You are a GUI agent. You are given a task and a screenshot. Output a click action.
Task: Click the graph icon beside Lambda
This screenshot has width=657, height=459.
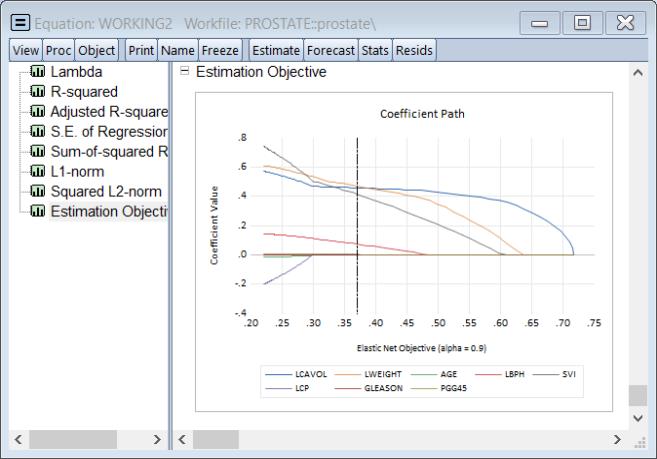coord(38,72)
